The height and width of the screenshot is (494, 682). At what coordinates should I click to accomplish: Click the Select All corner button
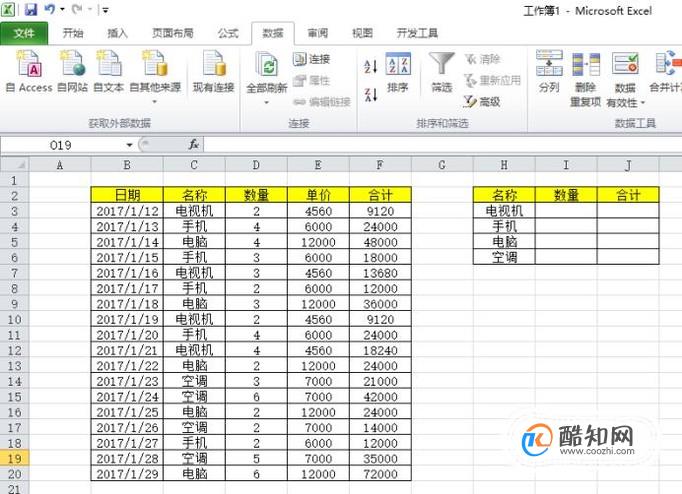pos(14,165)
